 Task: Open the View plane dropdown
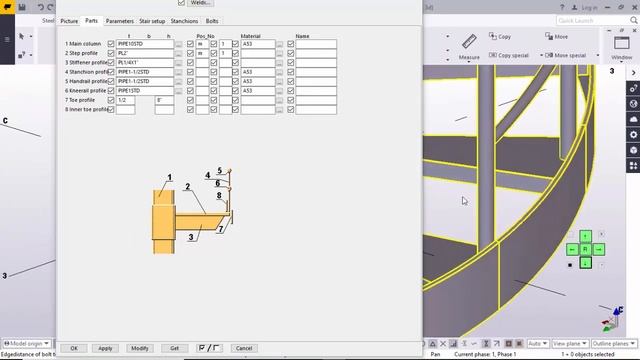[x=570, y=344]
